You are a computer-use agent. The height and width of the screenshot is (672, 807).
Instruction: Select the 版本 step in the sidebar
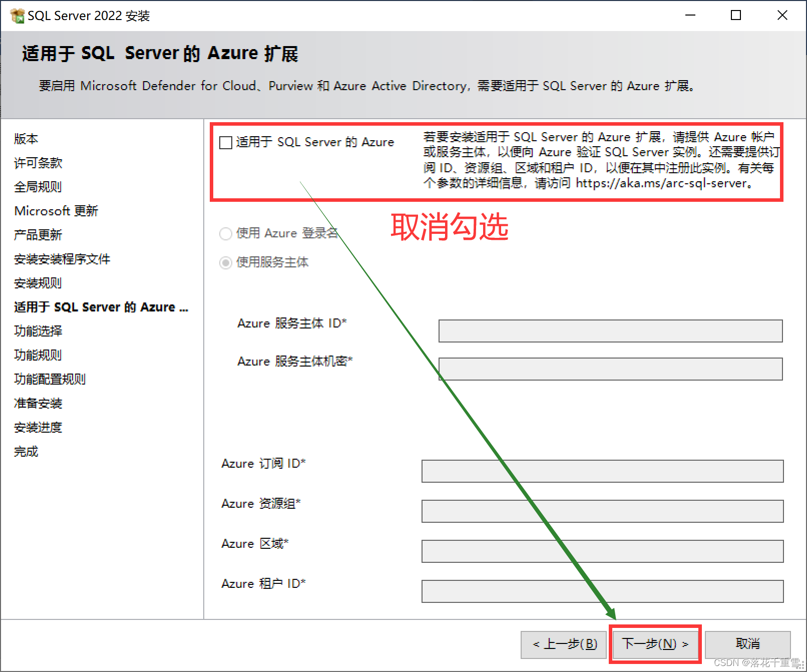coord(26,139)
